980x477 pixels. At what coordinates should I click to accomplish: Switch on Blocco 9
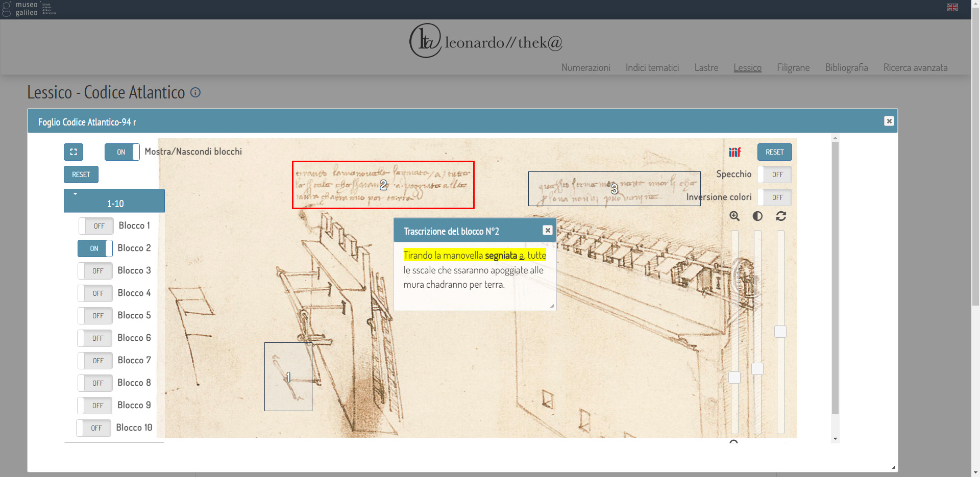point(94,406)
